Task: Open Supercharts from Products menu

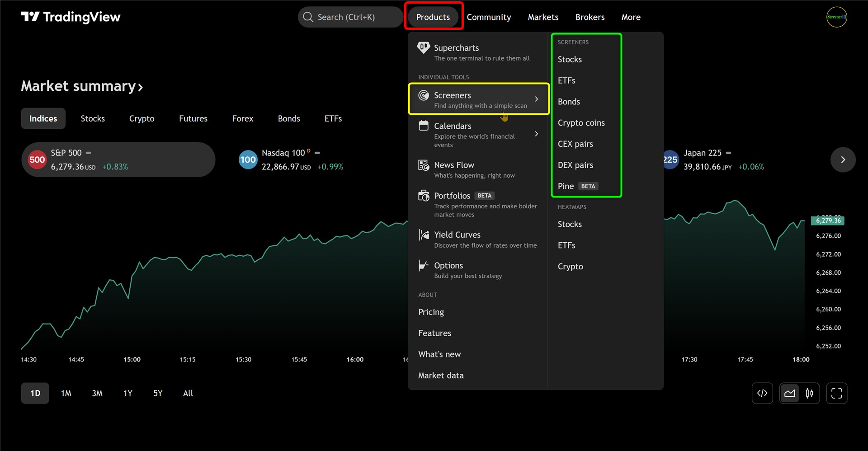Action: [478, 52]
